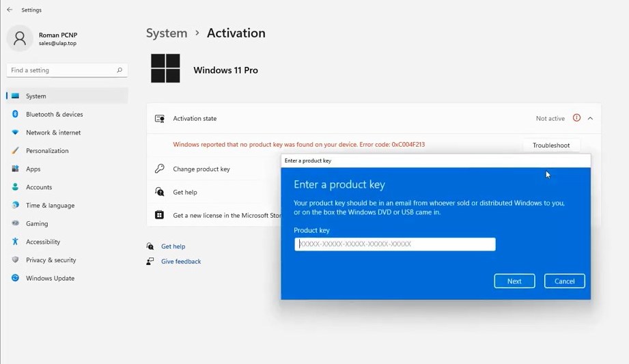629x364 pixels.
Task: Click the Product key input field
Action: point(395,244)
